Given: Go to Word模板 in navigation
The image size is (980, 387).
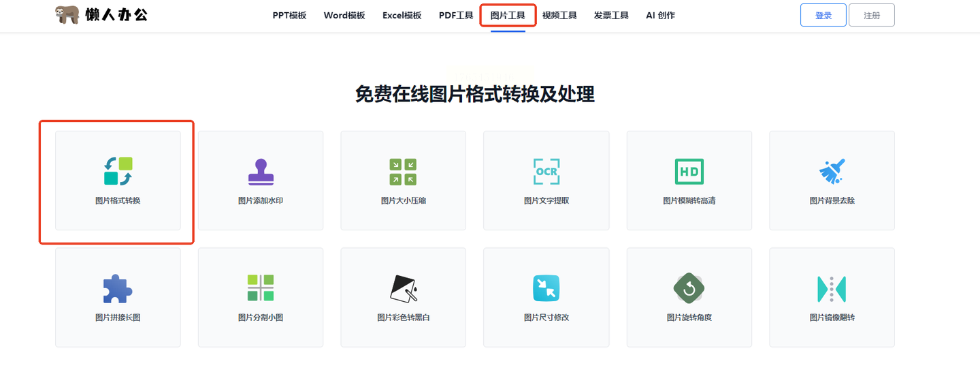Looking at the screenshot, I should 344,15.
